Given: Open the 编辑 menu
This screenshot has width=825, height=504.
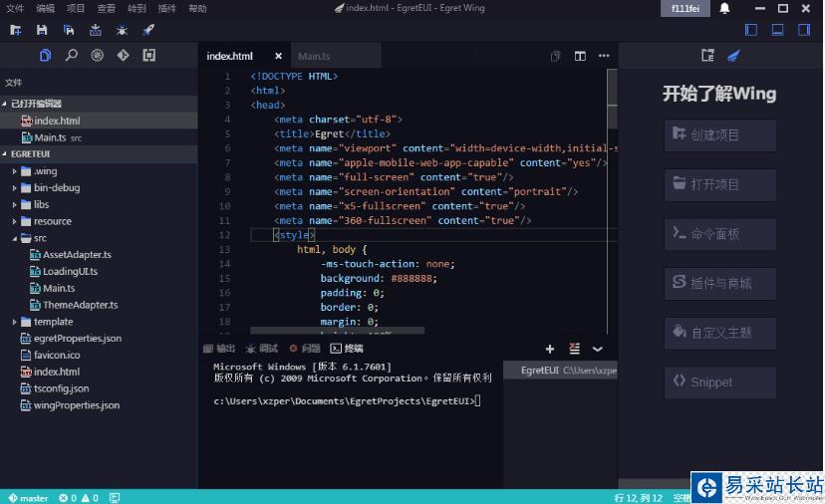Looking at the screenshot, I should [x=45, y=8].
